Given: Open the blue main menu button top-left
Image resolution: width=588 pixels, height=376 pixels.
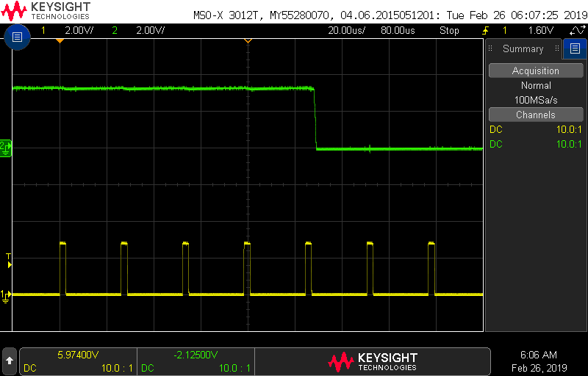Looking at the screenshot, I should (17, 37).
